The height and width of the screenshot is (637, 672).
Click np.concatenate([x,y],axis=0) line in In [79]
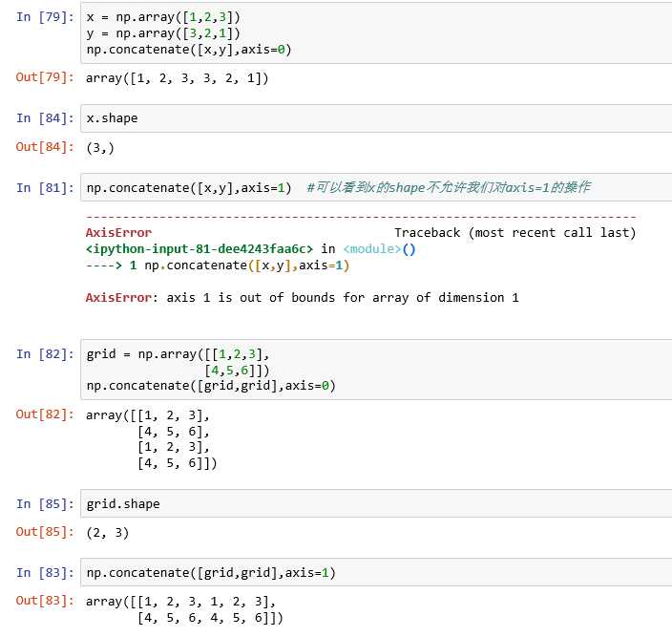tap(189, 50)
